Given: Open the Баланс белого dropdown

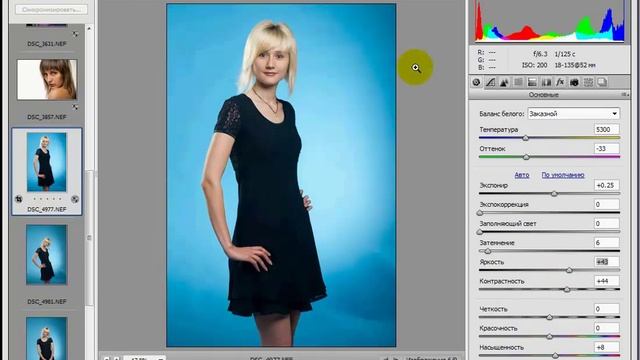Looking at the screenshot, I should point(573,113).
